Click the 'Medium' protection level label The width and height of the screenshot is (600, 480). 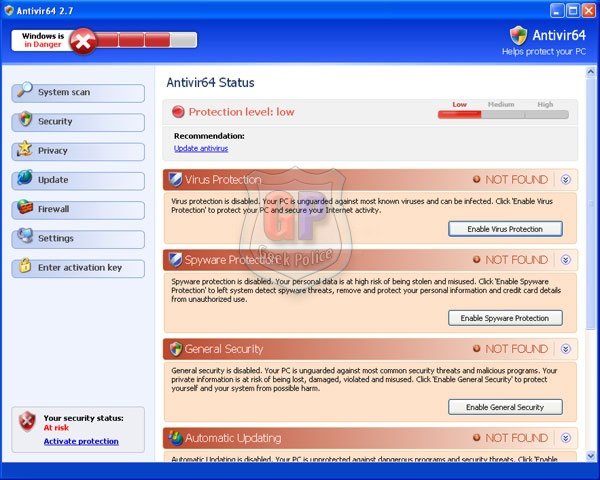tap(501, 104)
